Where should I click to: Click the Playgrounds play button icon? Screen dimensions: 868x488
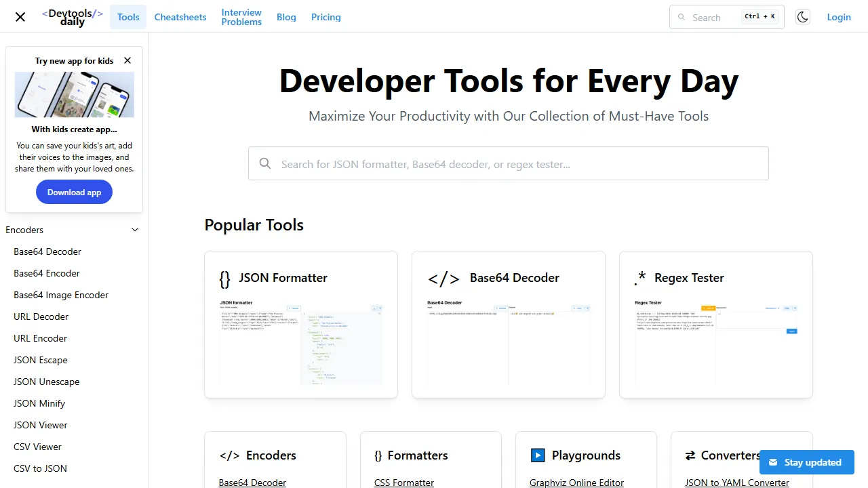538,455
